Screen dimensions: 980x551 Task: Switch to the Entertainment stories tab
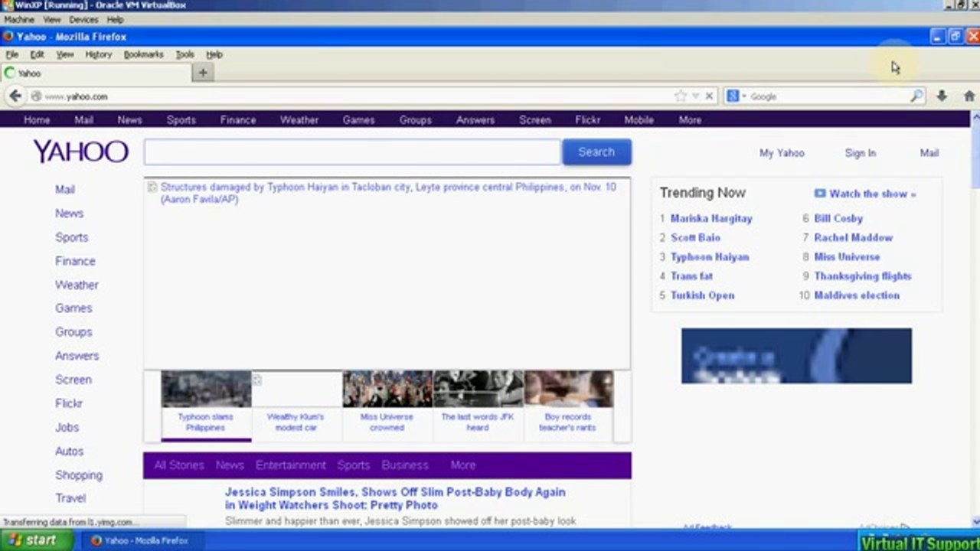tap(290, 465)
